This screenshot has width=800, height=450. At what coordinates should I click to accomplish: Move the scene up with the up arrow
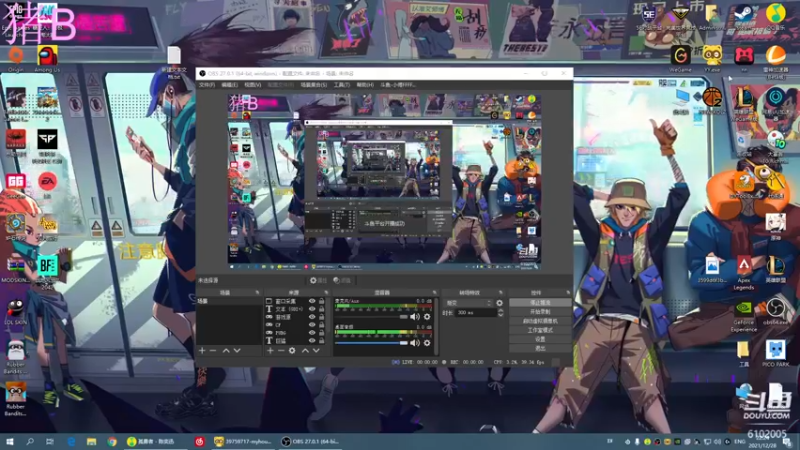click(226, 351)
